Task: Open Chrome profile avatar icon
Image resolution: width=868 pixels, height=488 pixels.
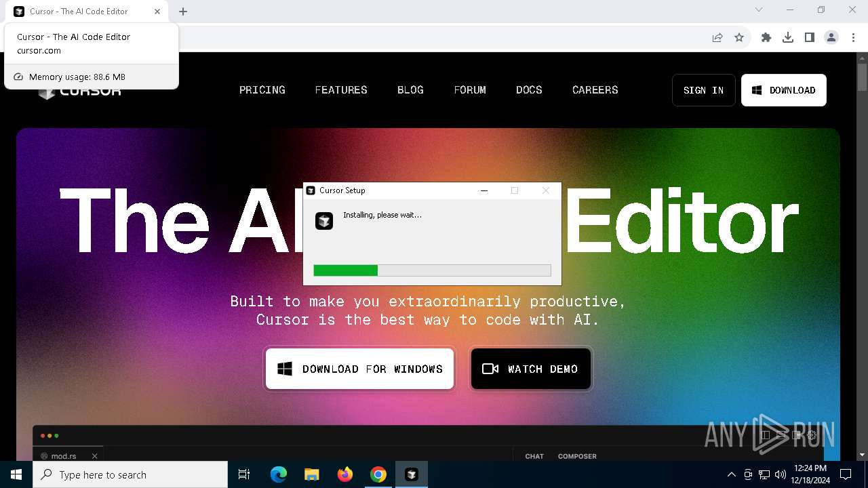Action: click(x=831, y=38)
